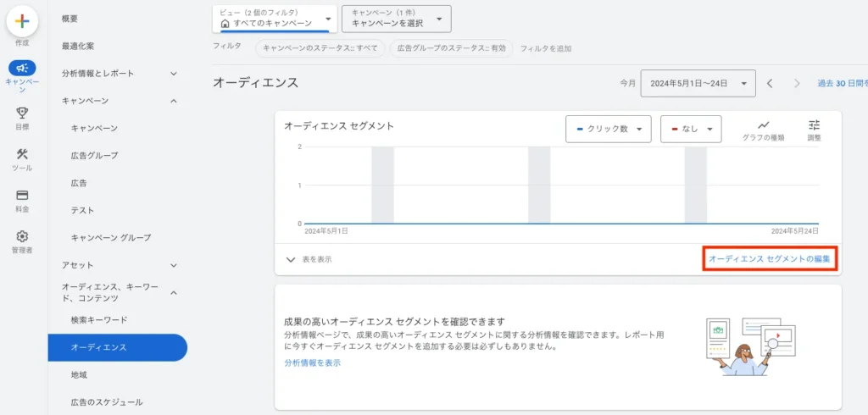Image resolution: width=868 pixels, height=415 pixels.
Task: Click 成果の高いオーディエンス セグメントを確認できます heading
Action: tap(393, 322)
